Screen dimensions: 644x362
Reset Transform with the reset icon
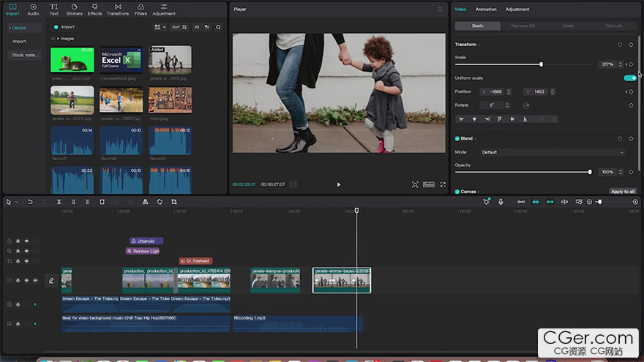click(x=620, y=45)
